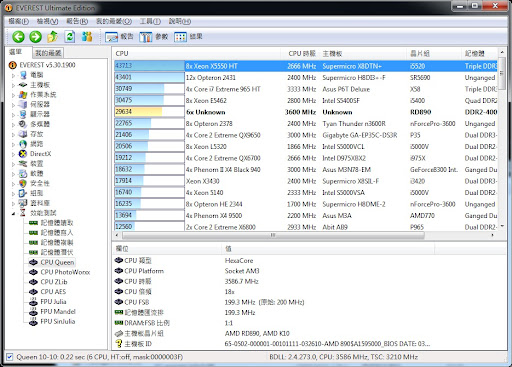Select the 記憶體潛伏 memory latency benchmark icon

pyautogui.click(x=33, y=252)
